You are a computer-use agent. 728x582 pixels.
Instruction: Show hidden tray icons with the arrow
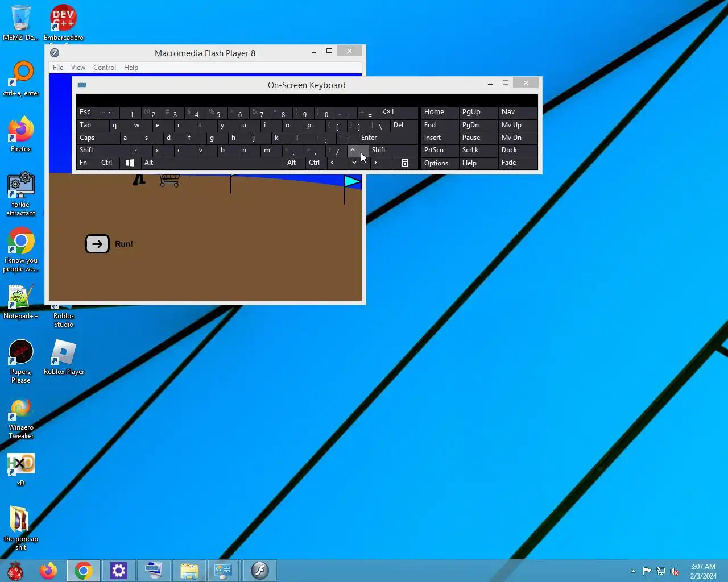633,571
